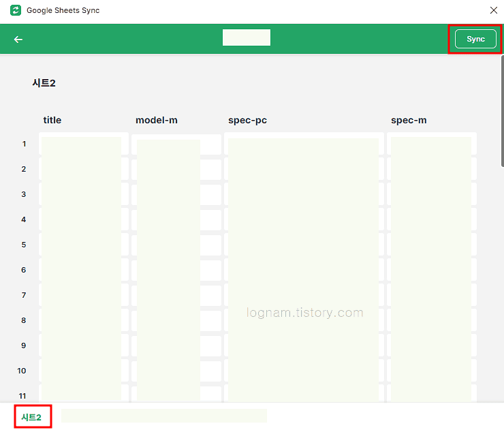The width and height of the screenshot is (504, 430).
Task: Click the Google Sheets Sync plugin icon
Action: pyautogui.click(x=16, y=10)
